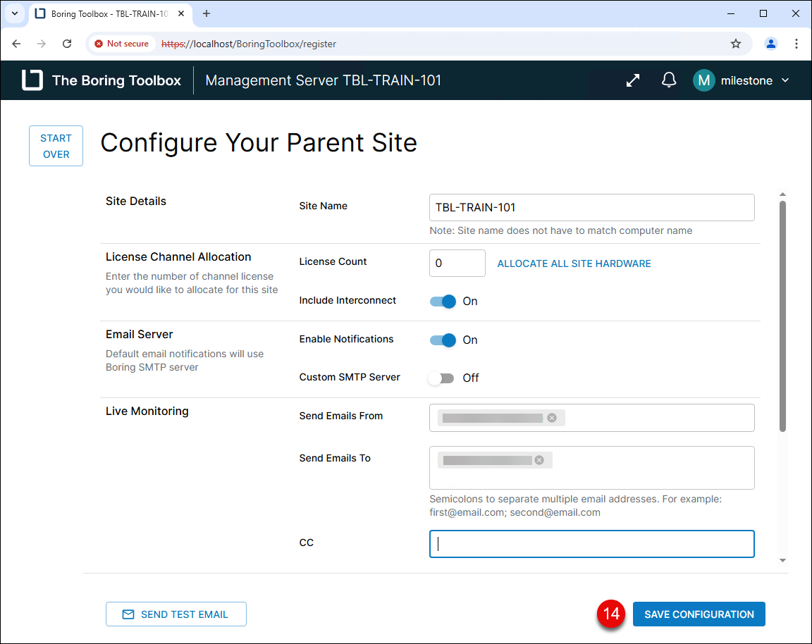Click The Boring Toolbox logo icon

point(32,80)
